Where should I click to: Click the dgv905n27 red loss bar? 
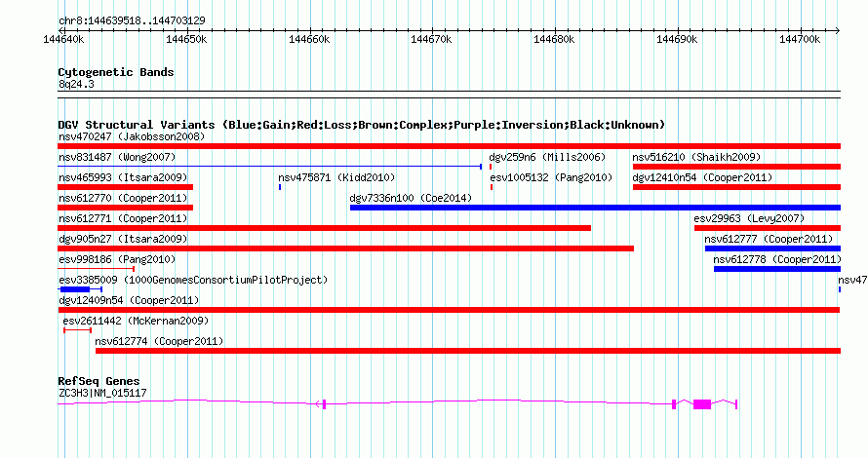[x=345, y=248]
